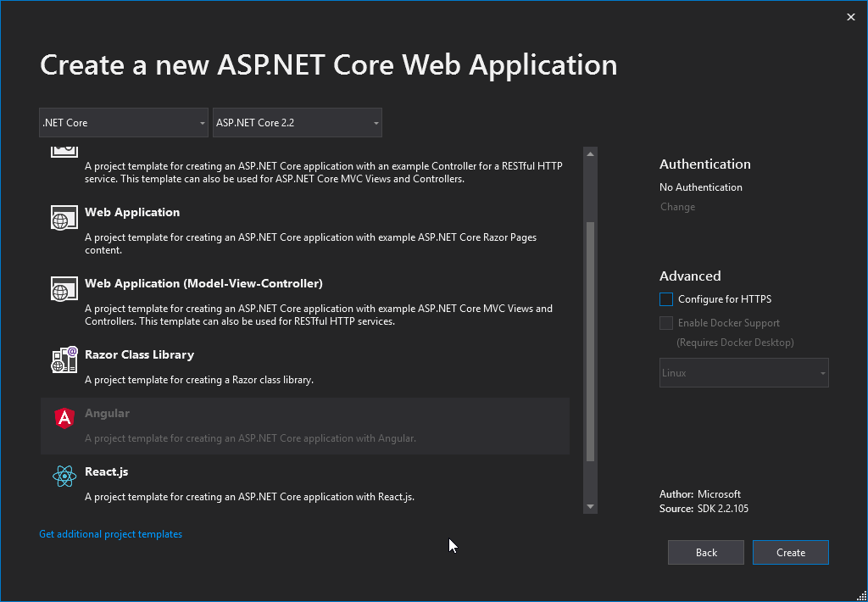868x602 pixels.
Task: Click the scrollbar down arrow
Action: [590, 506]
